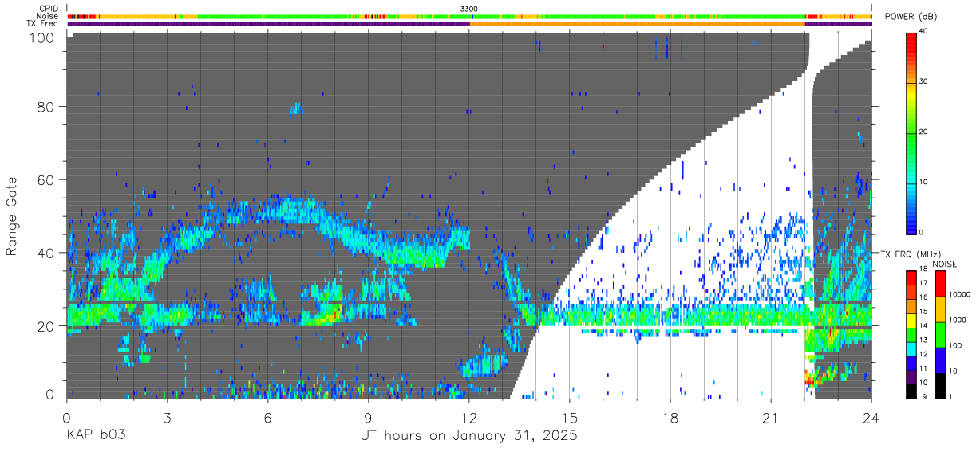
Task: Click the '40' label on the power scale
Action: pos(924,31)
